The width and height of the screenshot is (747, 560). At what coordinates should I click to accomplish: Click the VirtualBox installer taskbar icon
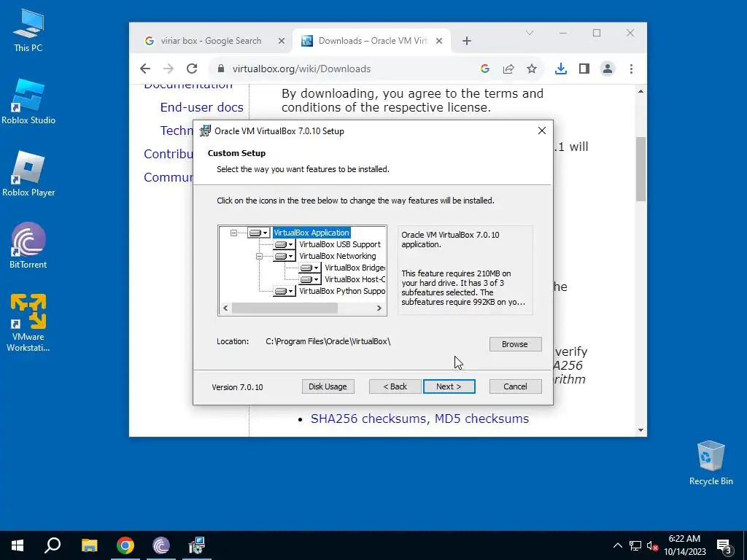(196, 545)
